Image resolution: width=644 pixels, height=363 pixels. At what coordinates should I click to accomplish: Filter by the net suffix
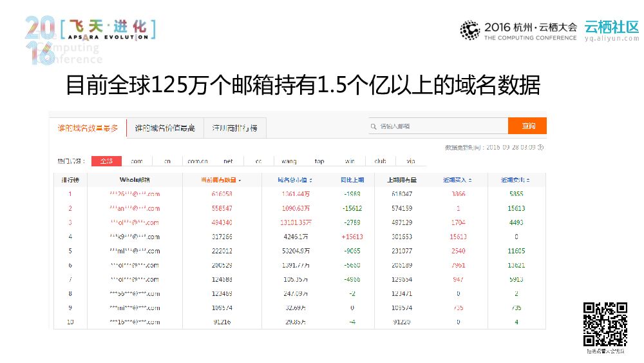228,161
